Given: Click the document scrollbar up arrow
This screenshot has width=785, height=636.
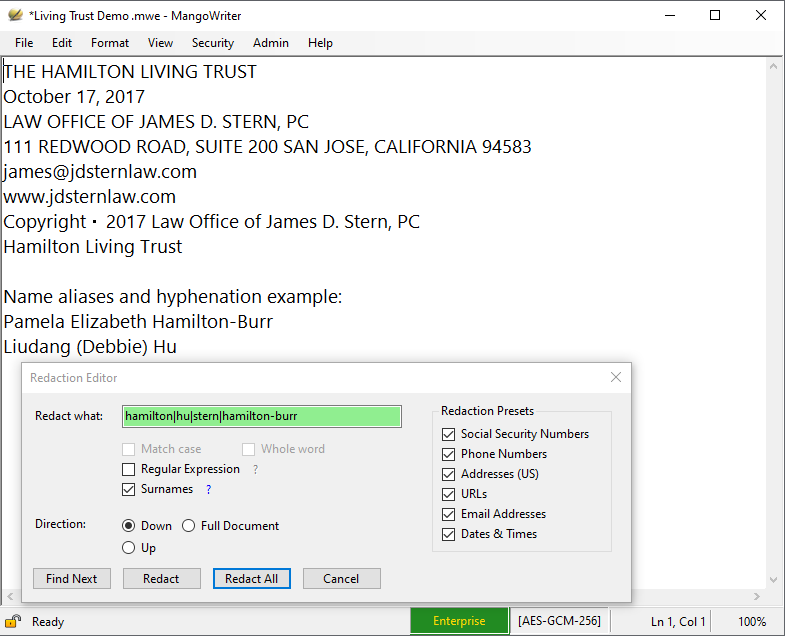Looking at the screenshot, I should (774, 66).
